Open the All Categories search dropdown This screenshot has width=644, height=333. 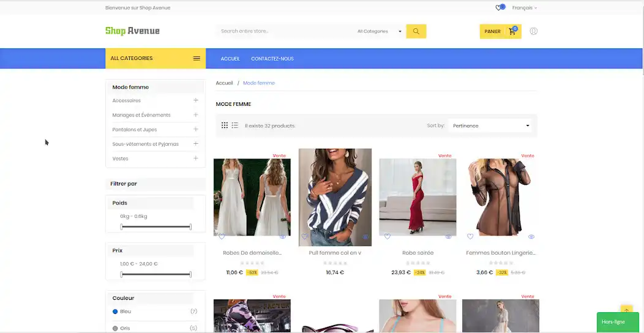380,31
